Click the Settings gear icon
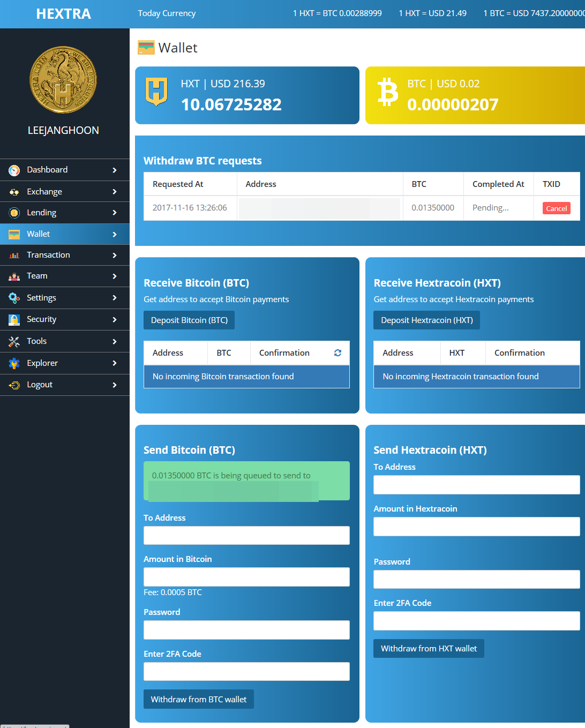This screenshot has height=728, width=585. click(14, 298)
